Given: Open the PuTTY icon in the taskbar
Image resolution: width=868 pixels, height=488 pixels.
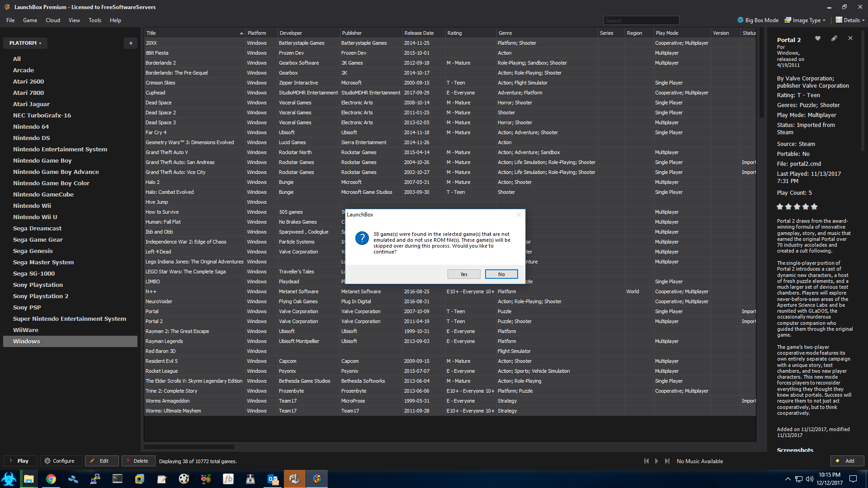Looking at the screenshot, I should 95,479.
